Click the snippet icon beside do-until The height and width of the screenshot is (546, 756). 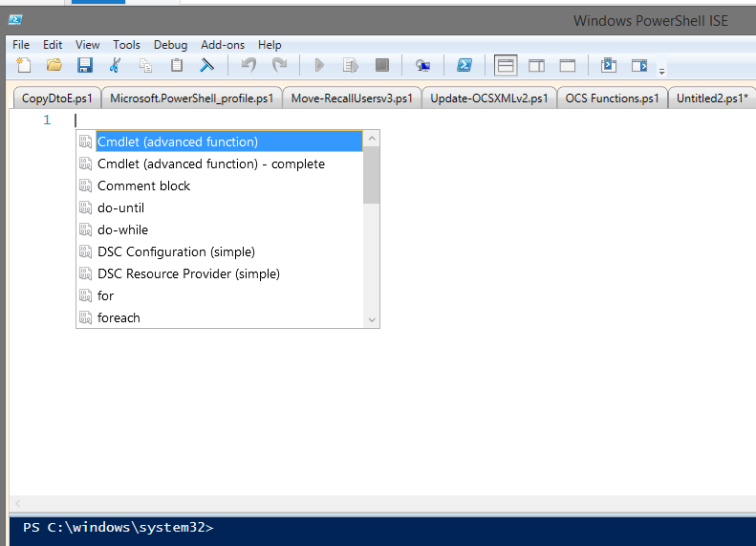click(x=85, y=207)
